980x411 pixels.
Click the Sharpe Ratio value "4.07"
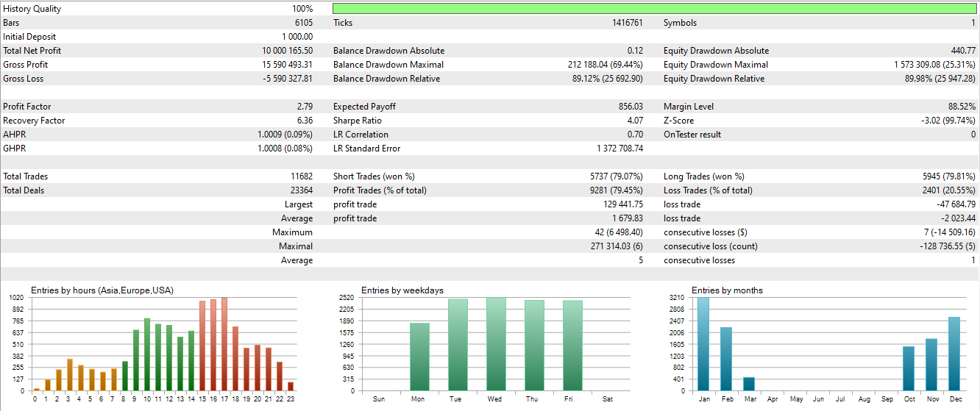coord(635,121)
